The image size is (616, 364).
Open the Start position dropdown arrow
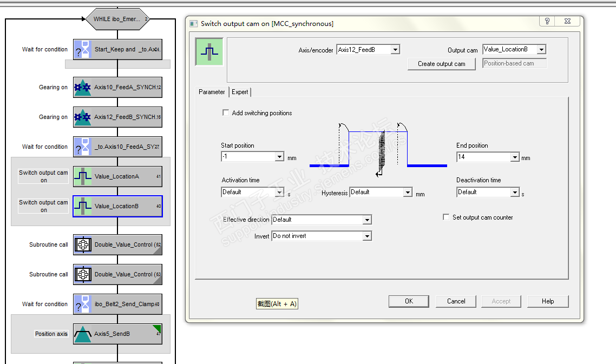[x=279, y=157]
